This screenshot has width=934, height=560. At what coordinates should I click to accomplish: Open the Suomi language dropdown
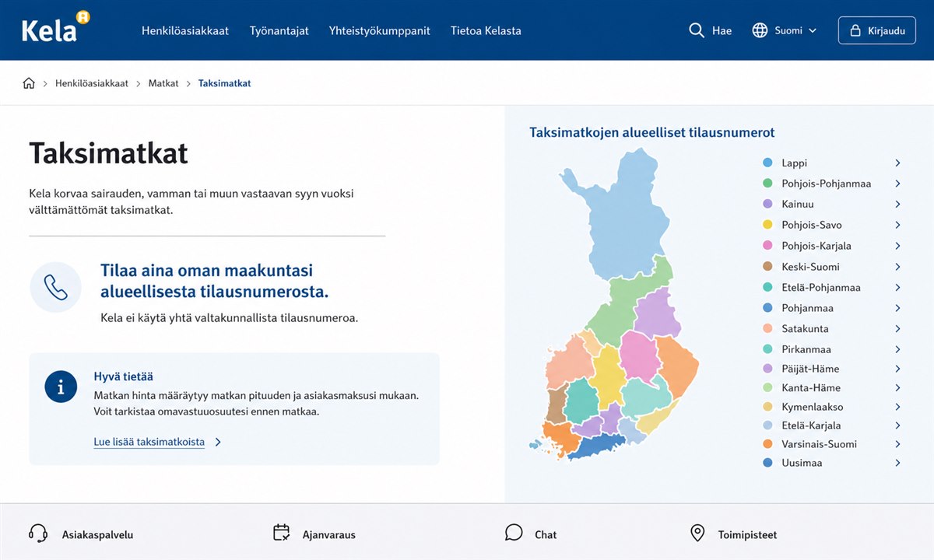(x=785, y=30)
